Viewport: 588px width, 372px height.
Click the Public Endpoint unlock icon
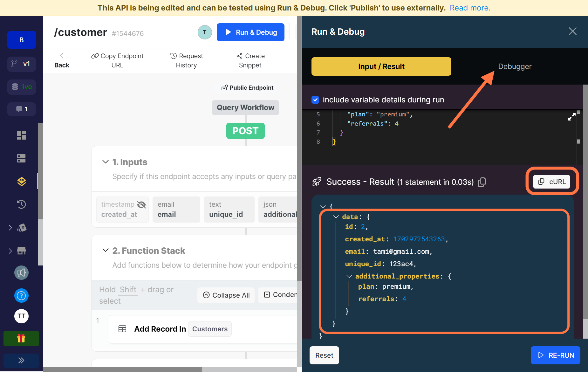(225, 87)
